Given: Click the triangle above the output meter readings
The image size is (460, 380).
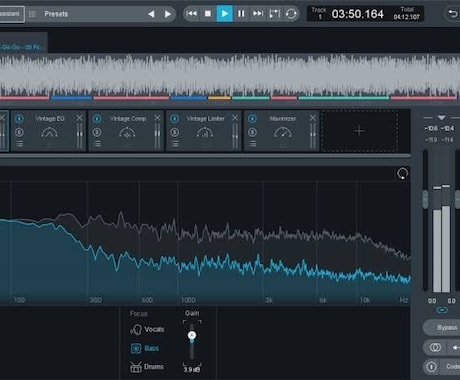Looking at the screenshot, I should tap(441, 118).
